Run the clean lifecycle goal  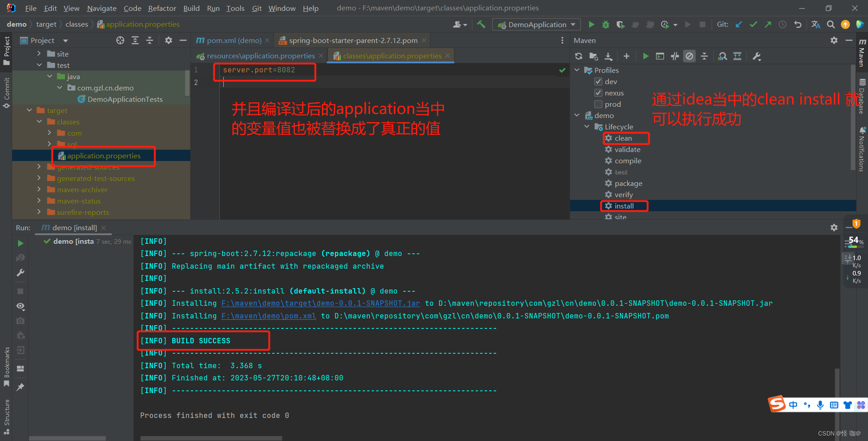(x=623, y=138)
